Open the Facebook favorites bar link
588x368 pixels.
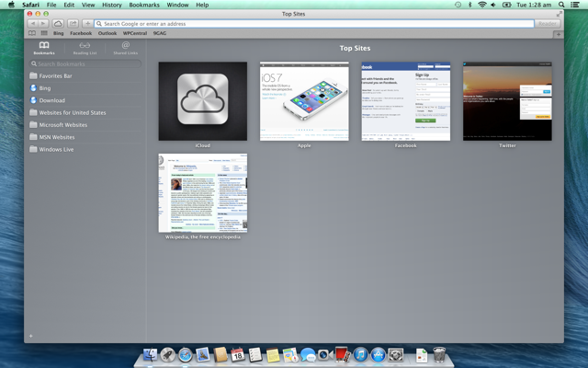(x=81, y=33)
